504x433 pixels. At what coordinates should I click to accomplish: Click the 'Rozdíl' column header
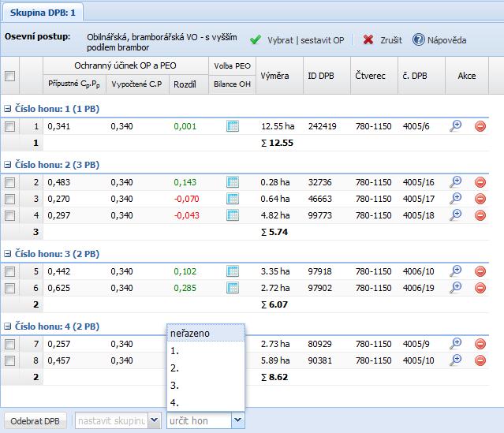pyautogui.click(x=189, y=84)
